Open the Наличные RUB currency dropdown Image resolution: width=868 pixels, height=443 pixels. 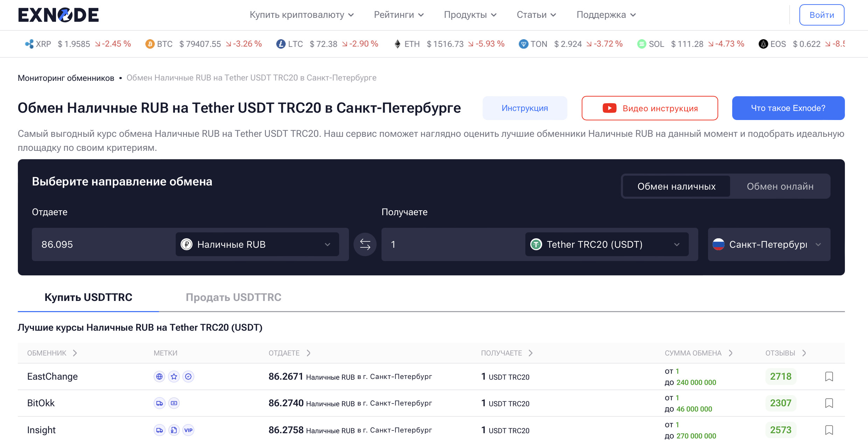pos(257,244)
